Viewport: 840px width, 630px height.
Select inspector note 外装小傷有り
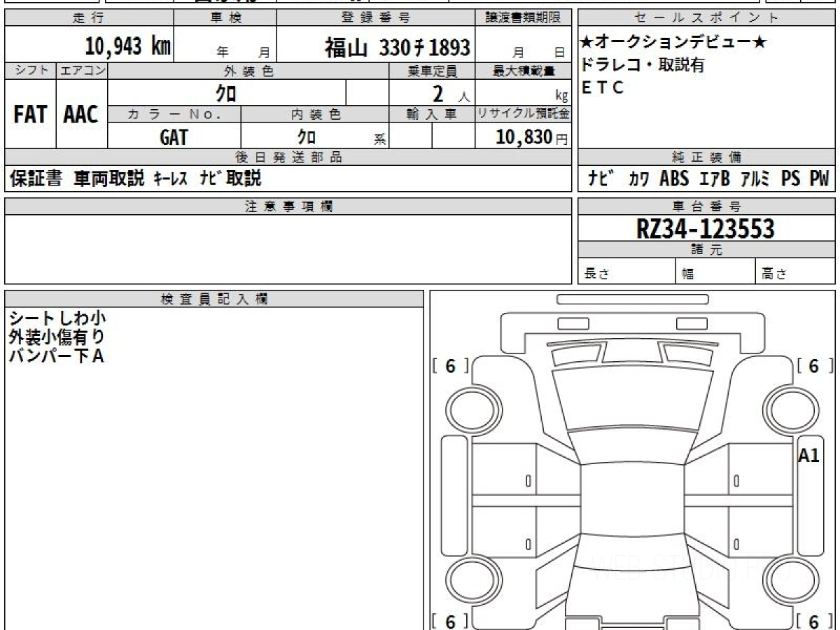57,337
